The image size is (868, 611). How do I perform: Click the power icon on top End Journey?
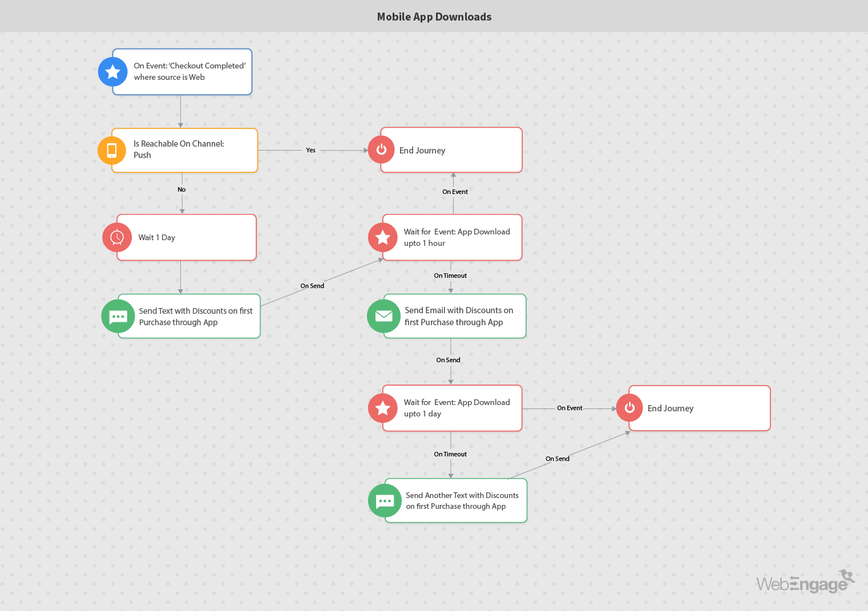(x=381, y=150)
